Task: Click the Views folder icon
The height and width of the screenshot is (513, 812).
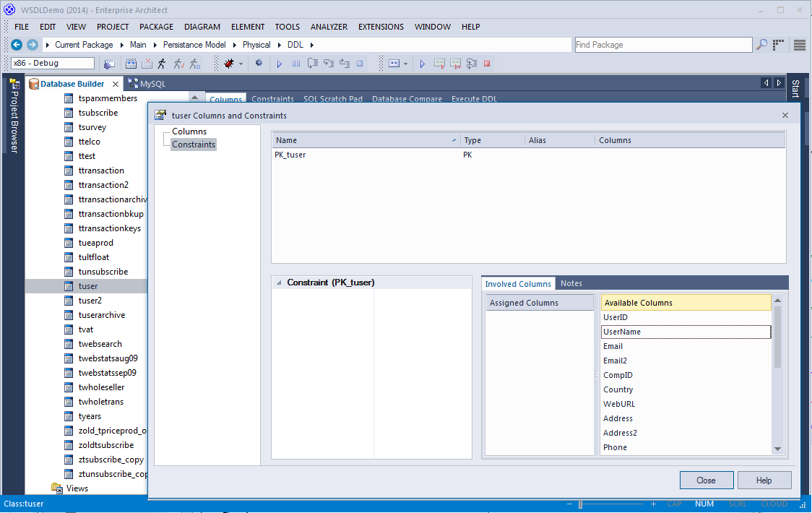Action: coord(57,488)
